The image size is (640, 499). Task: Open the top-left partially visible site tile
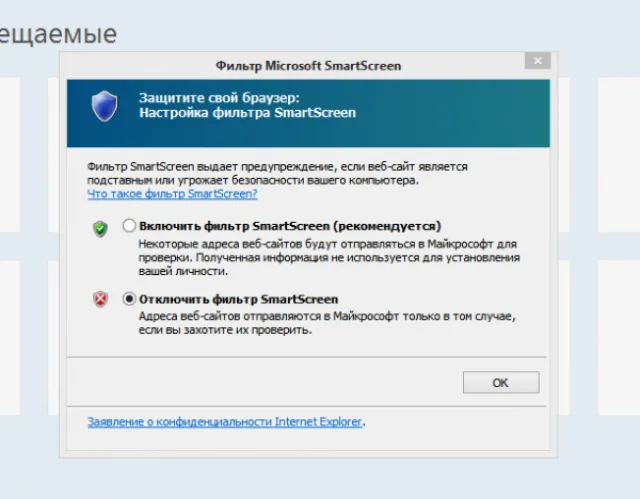click(10, 155)
